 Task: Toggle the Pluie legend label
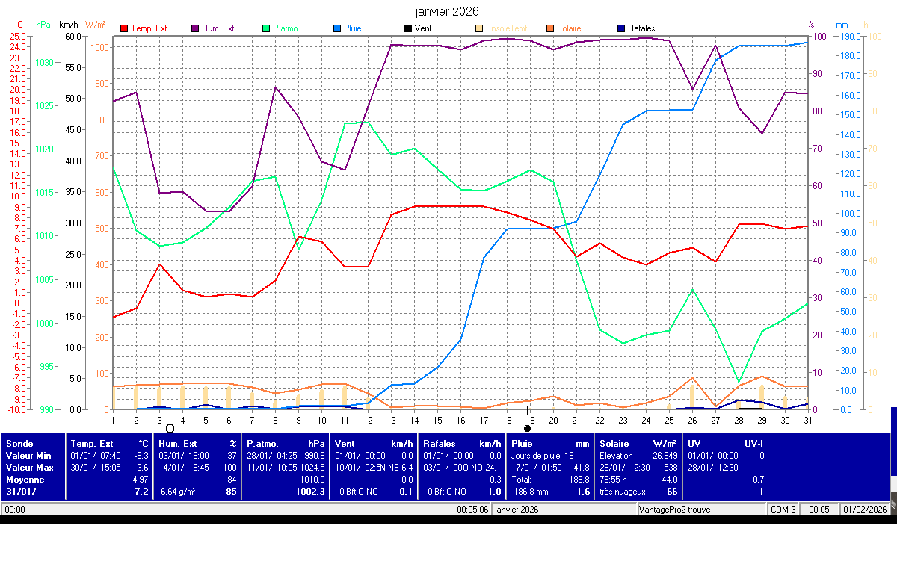coord(352,28)
